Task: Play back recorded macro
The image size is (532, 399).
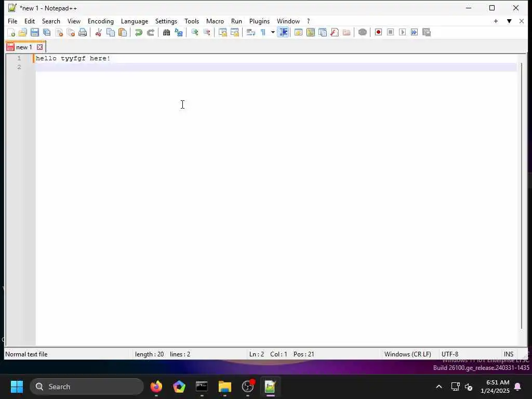Action: (403, 32)
